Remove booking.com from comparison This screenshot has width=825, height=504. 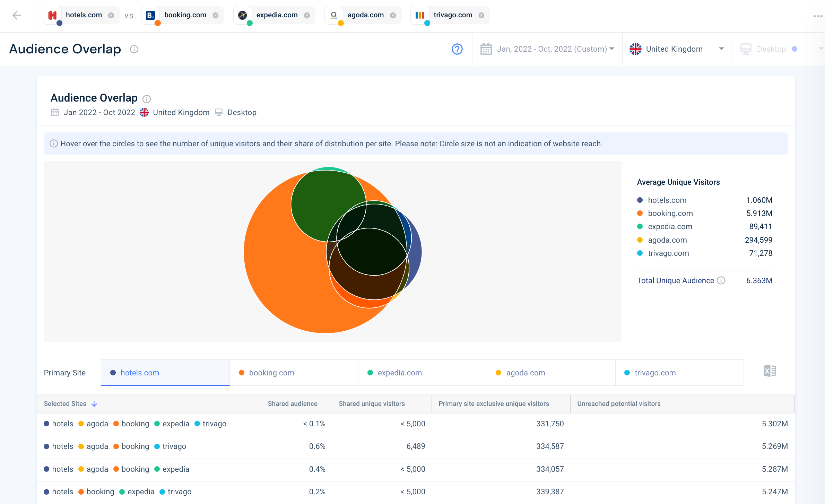pos(215,15)
